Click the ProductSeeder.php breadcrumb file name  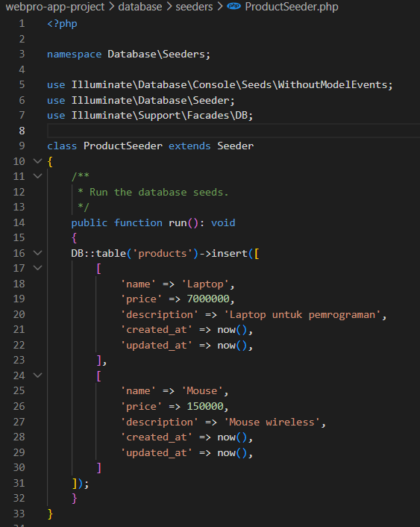point(291,7)
